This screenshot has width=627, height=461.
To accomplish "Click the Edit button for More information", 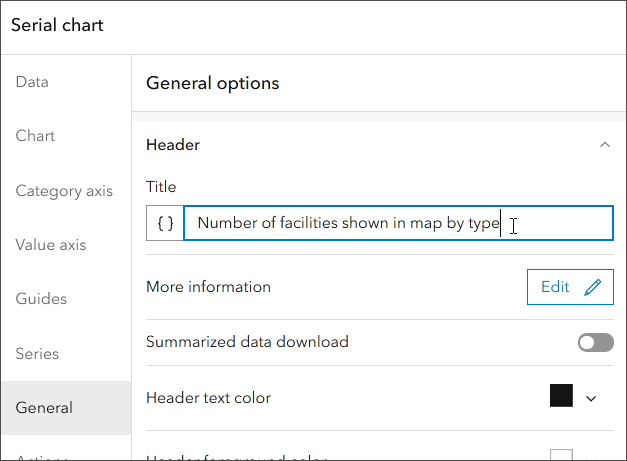I will click(569, 287).
